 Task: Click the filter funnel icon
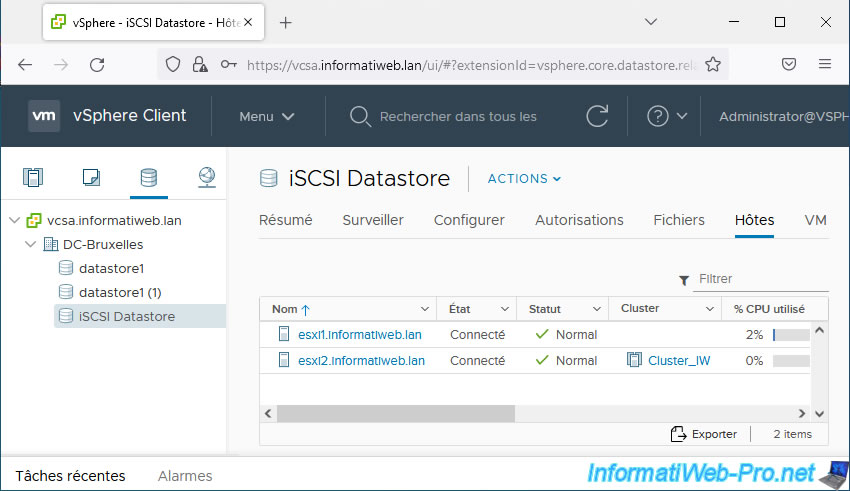(x=684, y=280)
